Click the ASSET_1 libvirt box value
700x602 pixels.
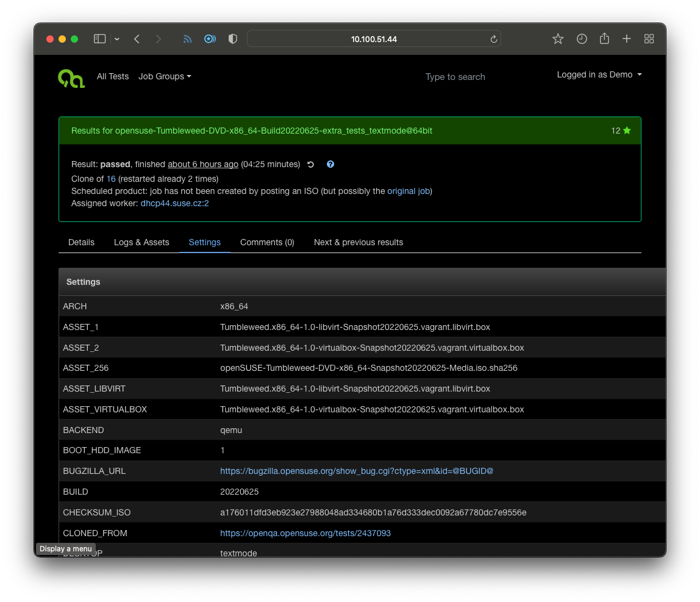pos(355,327)
